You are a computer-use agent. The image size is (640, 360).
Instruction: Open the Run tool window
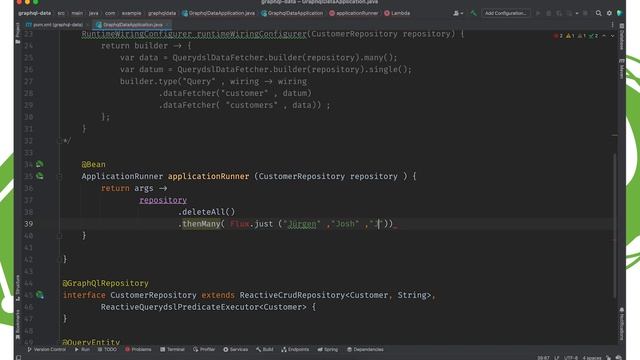(x=82, y=349)
